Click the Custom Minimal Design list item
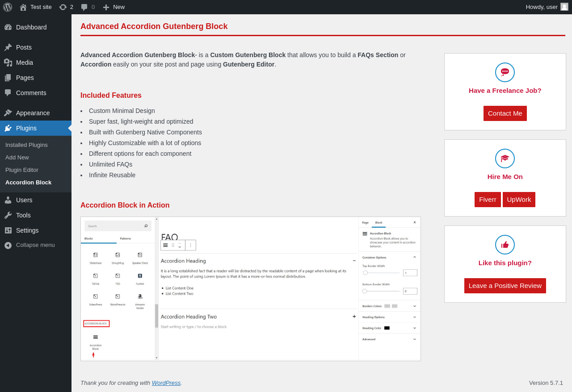This screenshot has width=572, height=392. click(122, 111)
